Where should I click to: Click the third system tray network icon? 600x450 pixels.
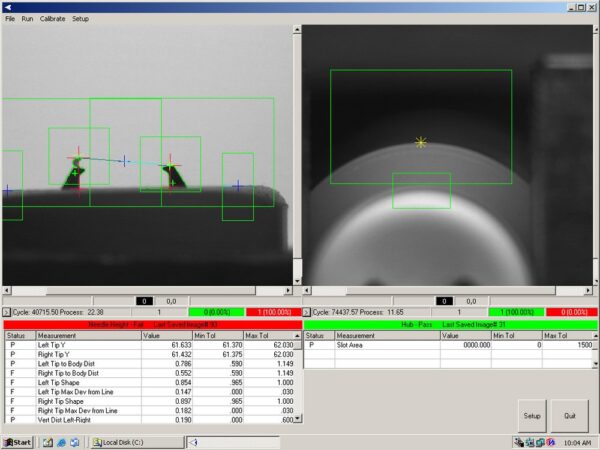pos(540,443)
